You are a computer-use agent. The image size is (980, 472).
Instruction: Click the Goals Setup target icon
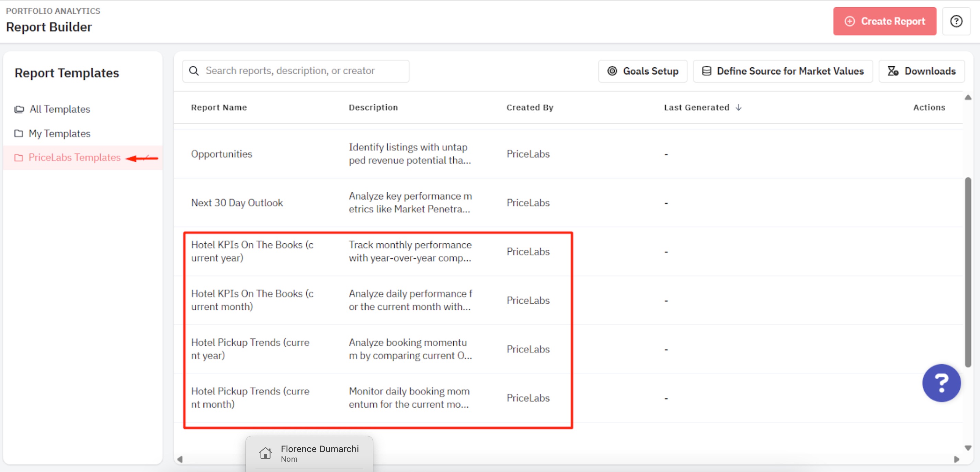tap(612, 71)
